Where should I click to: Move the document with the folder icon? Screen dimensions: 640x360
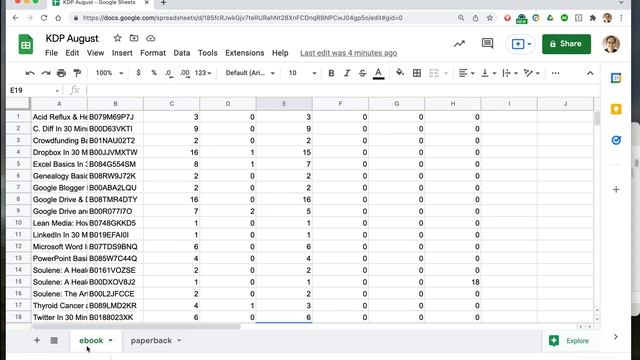pyautogui.click(x=134, y=38)
